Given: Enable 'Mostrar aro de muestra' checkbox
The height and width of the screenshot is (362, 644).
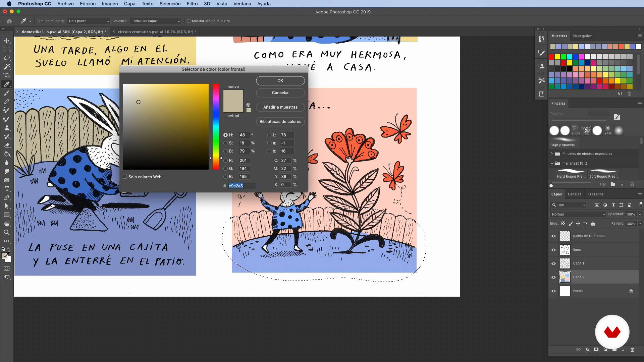Looking at the screenshot, I should 189,21.
